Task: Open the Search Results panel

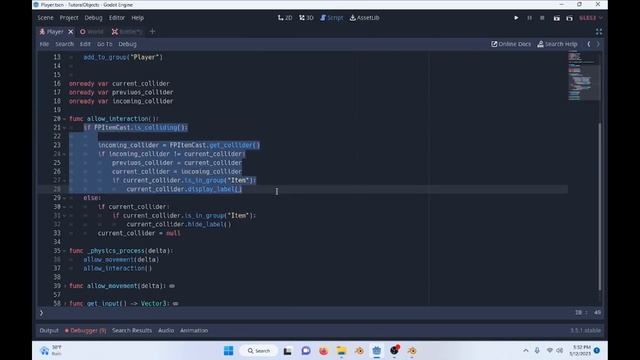Action: coord(132,331)
